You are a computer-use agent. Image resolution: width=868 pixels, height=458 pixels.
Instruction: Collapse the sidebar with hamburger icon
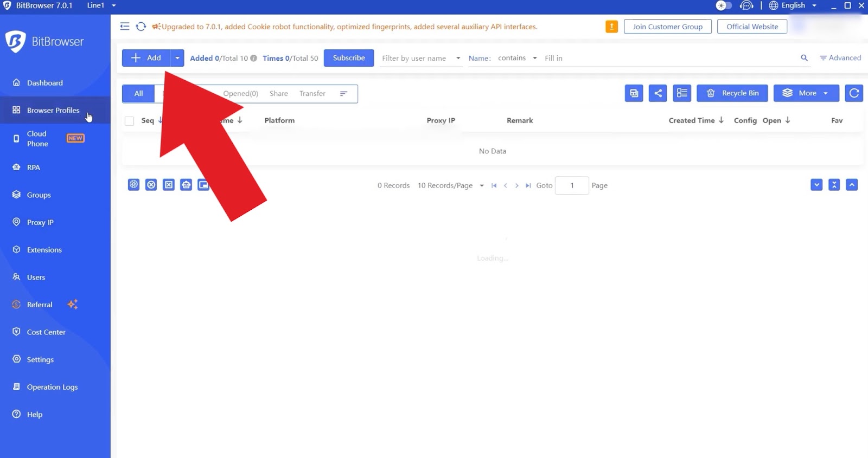coord(125,27)
